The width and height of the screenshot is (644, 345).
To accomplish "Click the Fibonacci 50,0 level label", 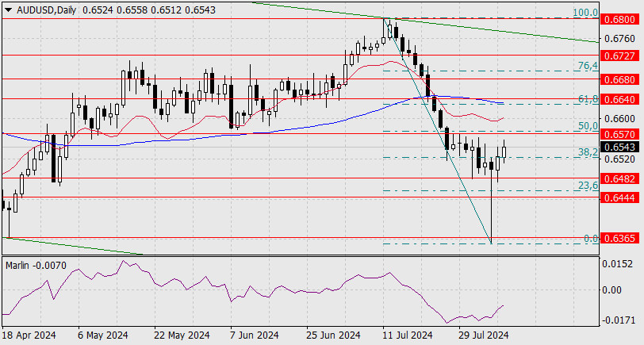I will pyautogui.click(x=588, y=126).
